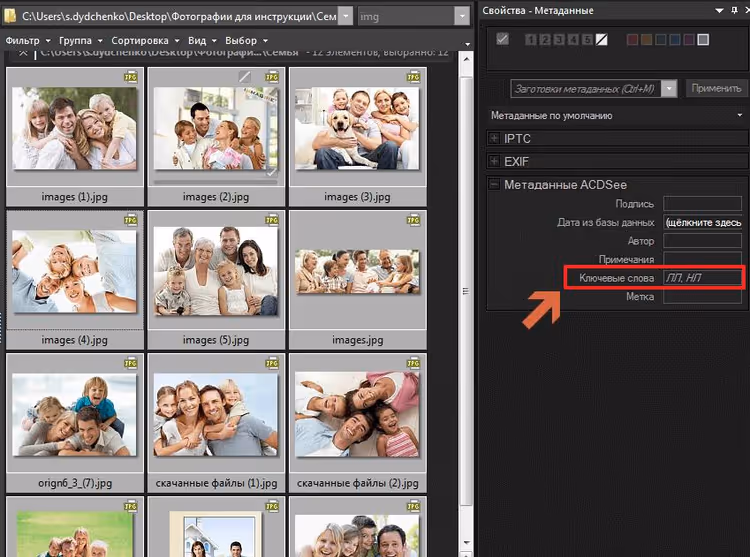Click the 'img' quick search field
The height and width of the screenshot is (557, 750).
click(x=406, y=16)
